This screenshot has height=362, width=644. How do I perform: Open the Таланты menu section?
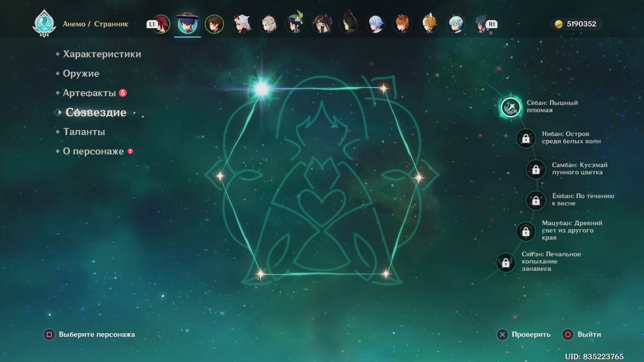pos(84,132)
